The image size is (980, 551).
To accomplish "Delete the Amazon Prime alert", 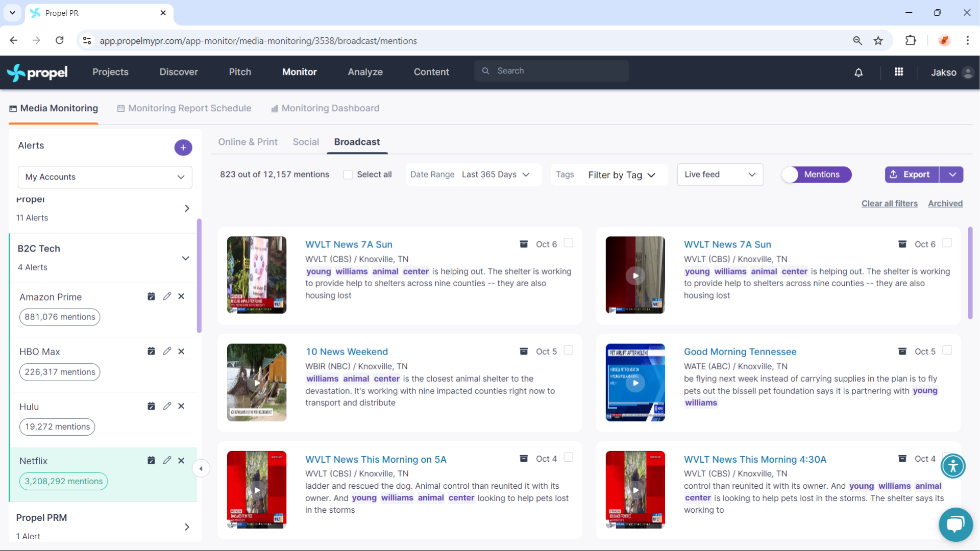I will click(x=181, y=296).
